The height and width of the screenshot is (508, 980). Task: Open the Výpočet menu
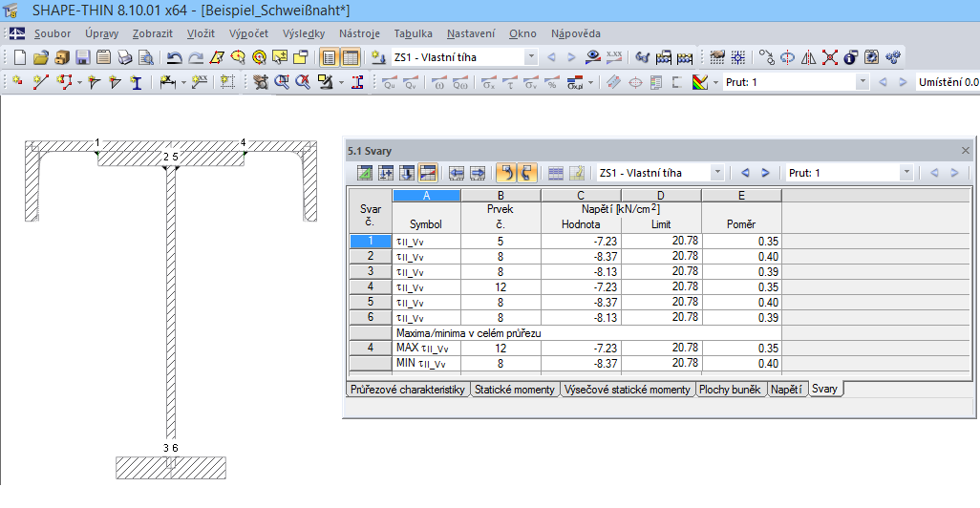click(248, 33)
